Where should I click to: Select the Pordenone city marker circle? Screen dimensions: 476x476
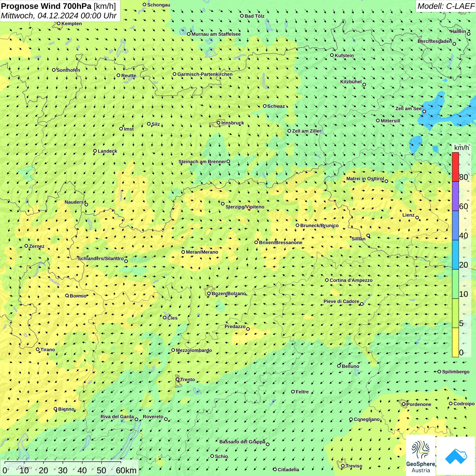[x=404, y=404]
